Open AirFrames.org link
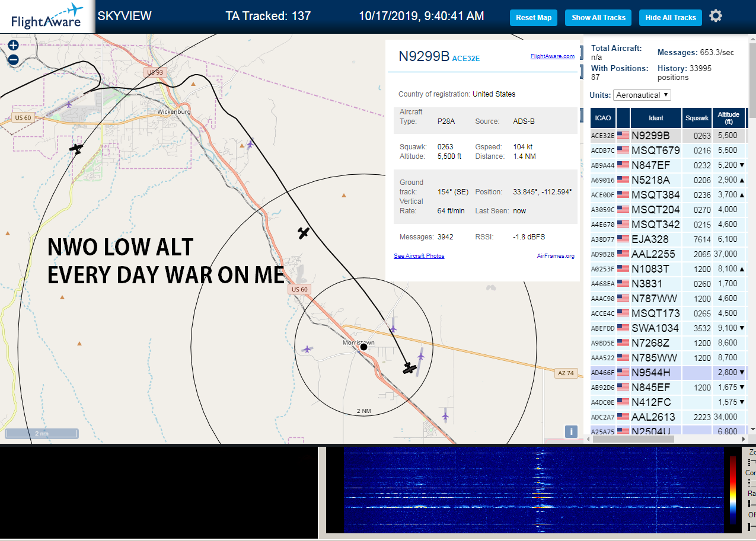The width and height of the screenshot is (756, 541). click(x=556, y=256)
